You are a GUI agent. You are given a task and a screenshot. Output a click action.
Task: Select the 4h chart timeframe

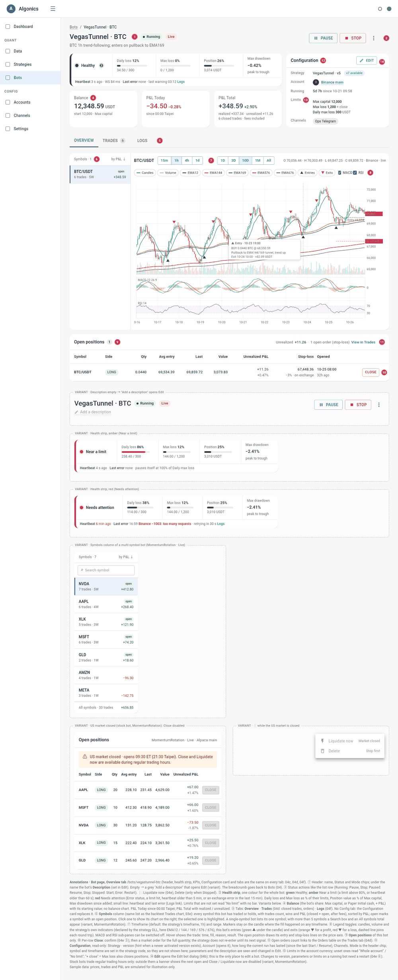(x=187, y=161)
